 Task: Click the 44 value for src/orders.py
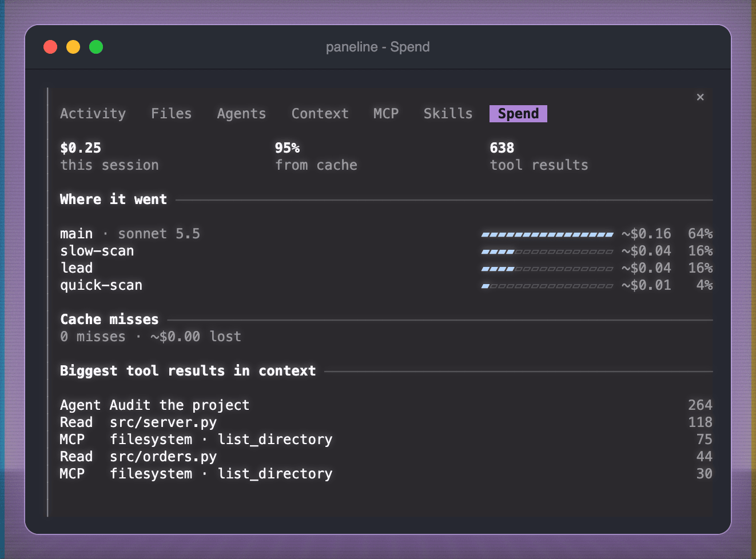[x=705, y=457]
